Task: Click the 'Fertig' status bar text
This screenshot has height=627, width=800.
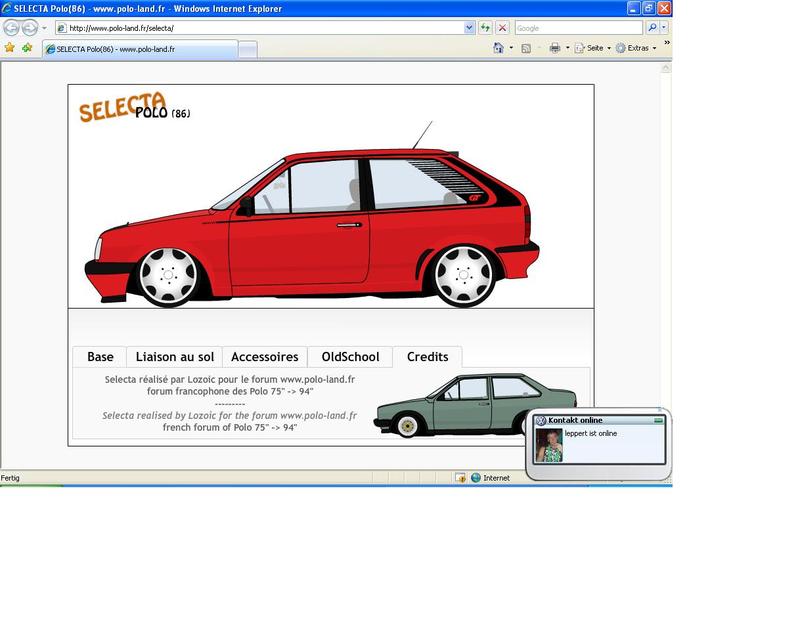Action: [10, 478]
